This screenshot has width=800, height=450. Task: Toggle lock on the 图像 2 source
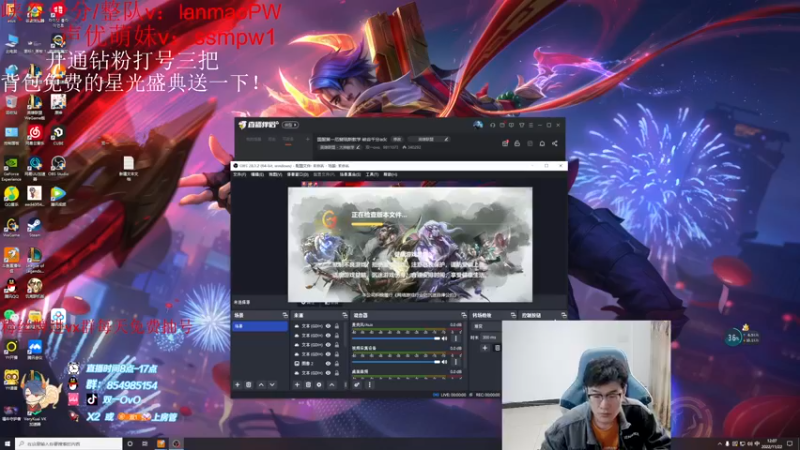(337, 364)
